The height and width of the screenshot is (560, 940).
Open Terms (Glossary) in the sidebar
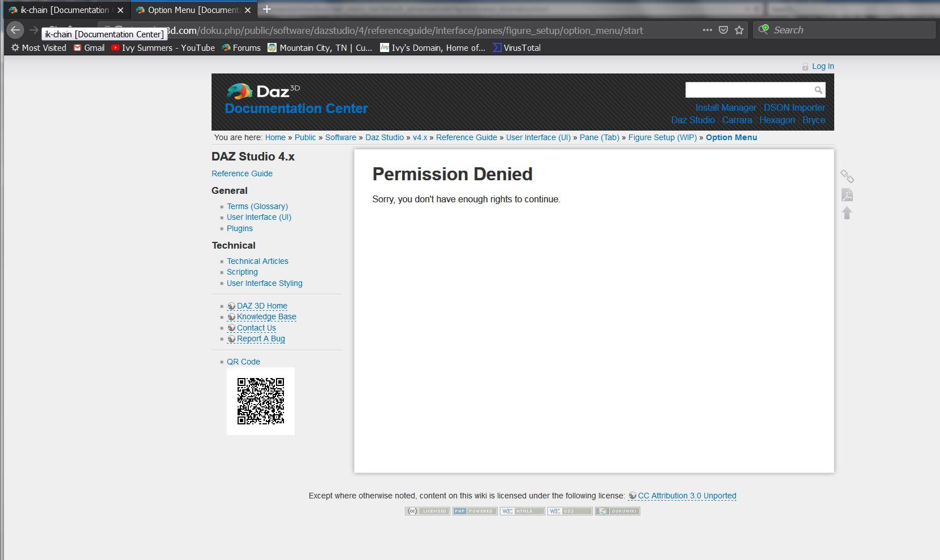pos(257,206)
